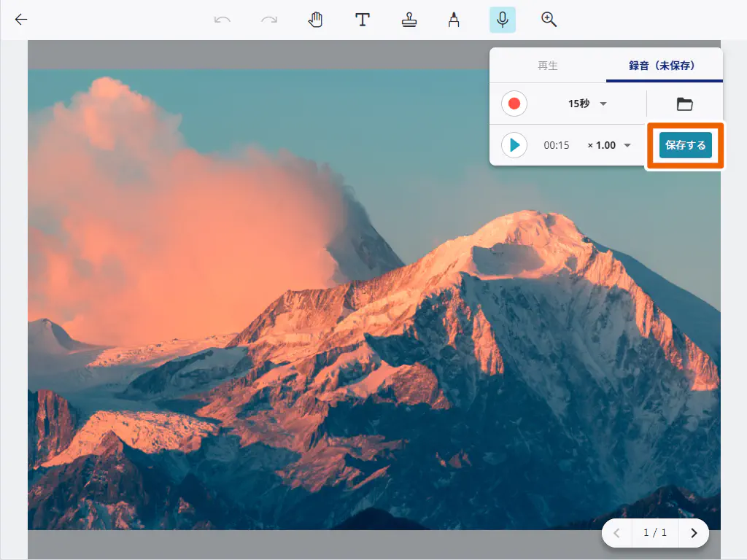The height and width of the screenshot is (560, 747).
Task: Select the 録音（未保存） tab
Action: click(663, 66)
